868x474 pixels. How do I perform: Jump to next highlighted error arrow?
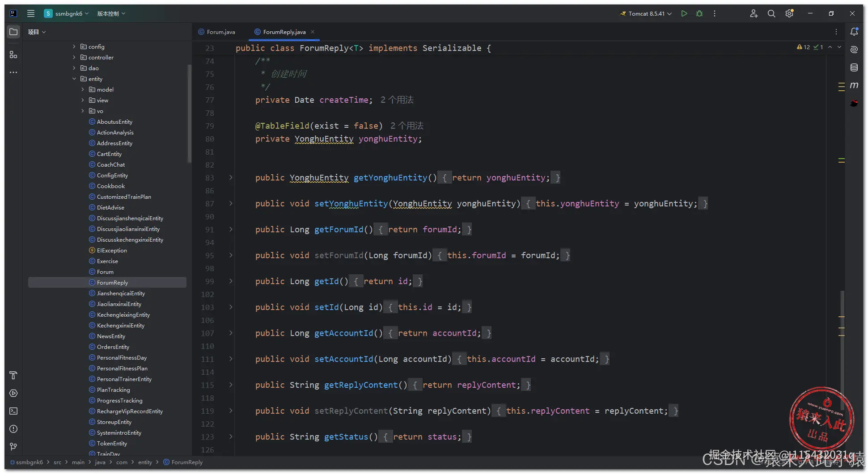(839, 47)
